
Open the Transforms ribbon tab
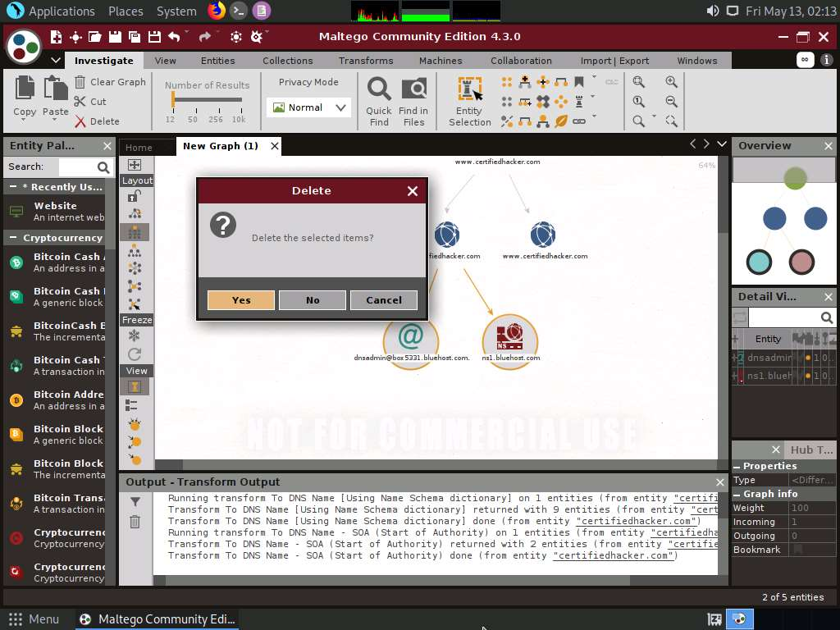(366, 61)
